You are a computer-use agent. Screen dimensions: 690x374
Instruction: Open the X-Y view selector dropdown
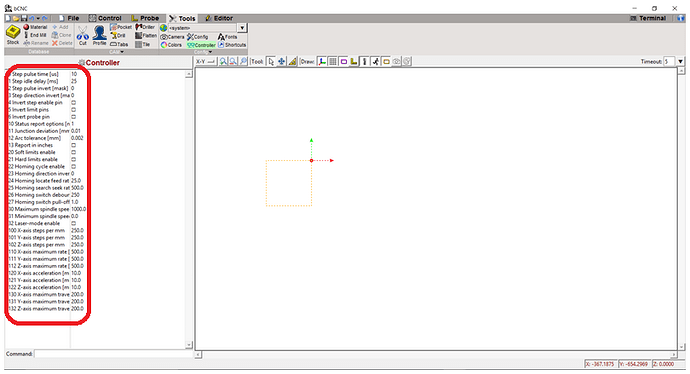coord(206,62)
